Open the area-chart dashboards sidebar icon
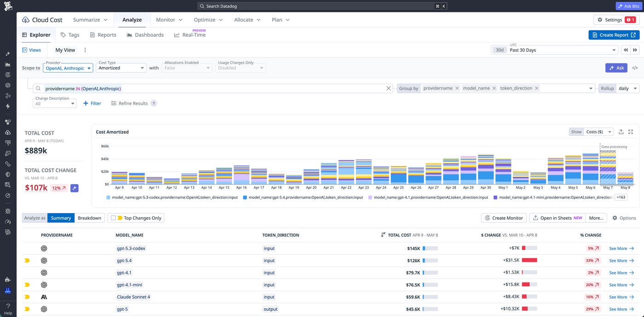The height and width of the screenshot is (317, 644). pyautogui.click(x=8, y=64)
